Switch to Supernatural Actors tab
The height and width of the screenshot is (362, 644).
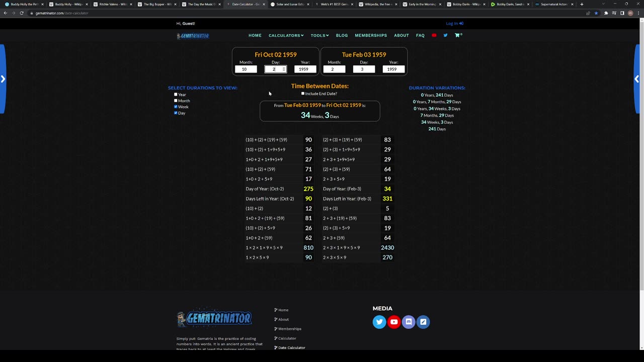(553, 4)
